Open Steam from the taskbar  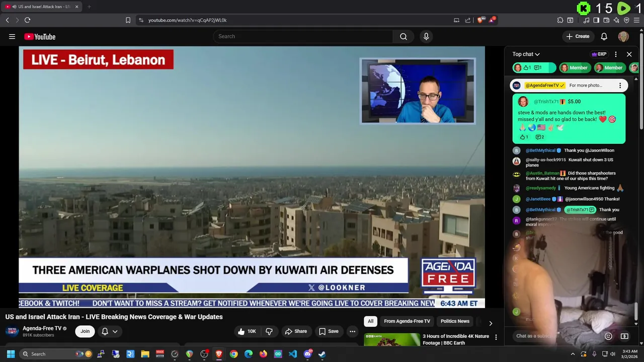(322, 354)
